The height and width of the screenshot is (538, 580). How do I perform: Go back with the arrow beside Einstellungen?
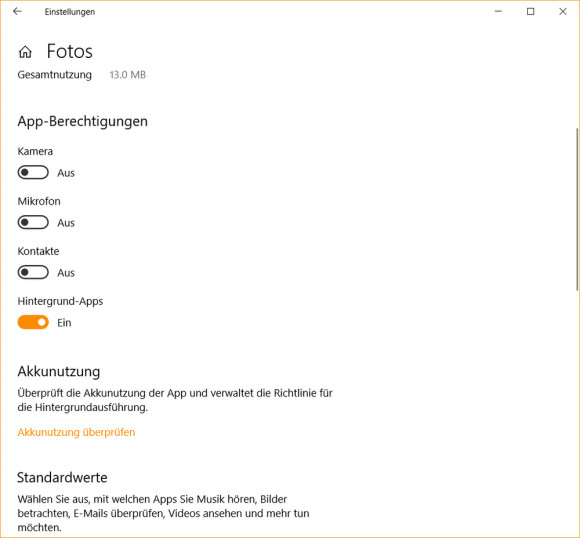(17, 11)
